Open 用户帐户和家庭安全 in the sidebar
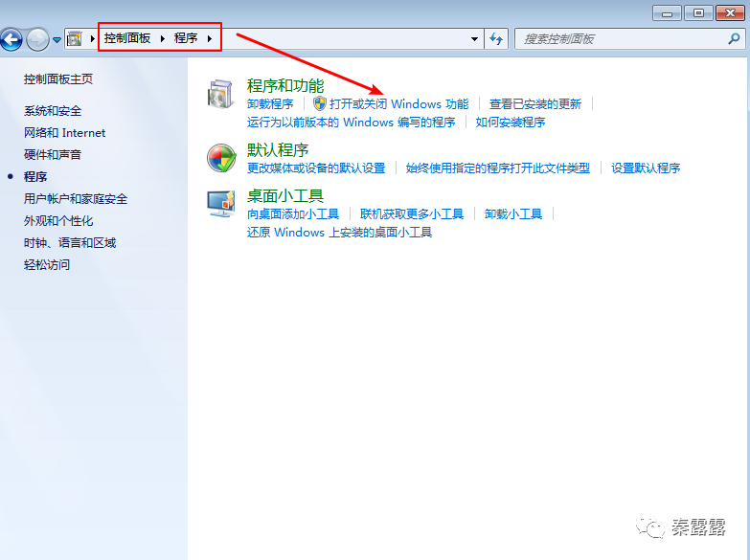 click(x=76, y=199)
